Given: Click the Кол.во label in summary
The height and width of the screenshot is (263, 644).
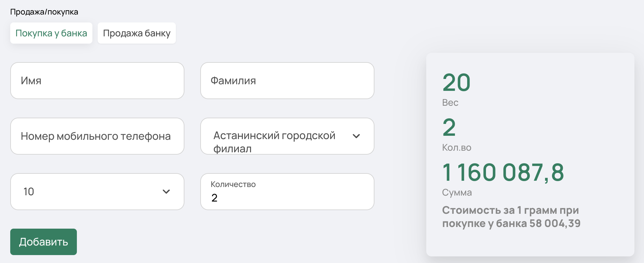Looking at the screenshot, I should pos(457,147).
